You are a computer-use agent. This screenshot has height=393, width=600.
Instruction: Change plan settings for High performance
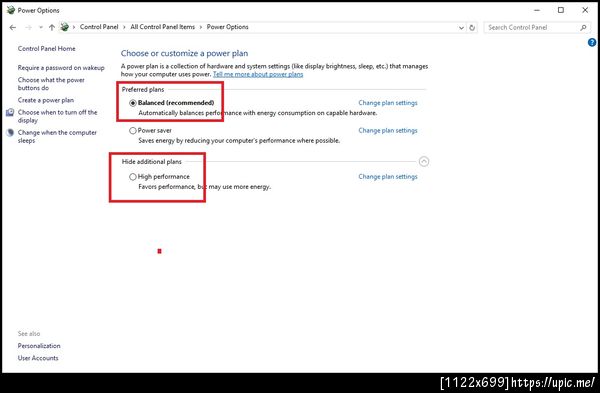click(388, 177)
